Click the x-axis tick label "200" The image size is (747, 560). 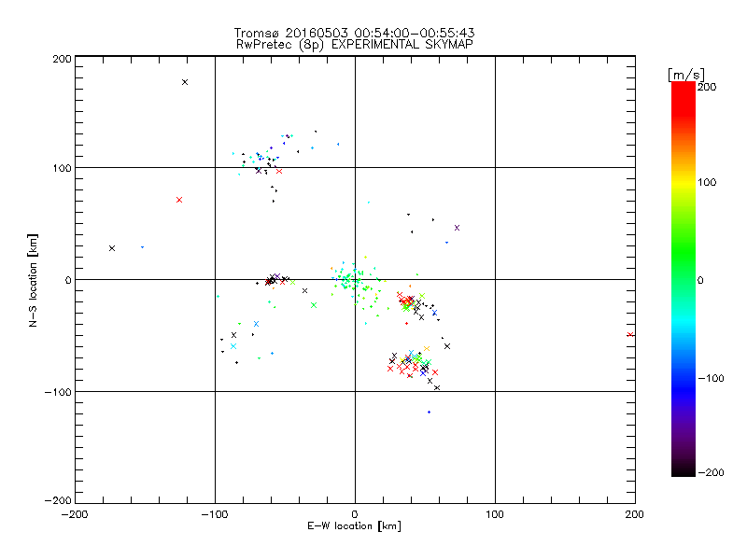point(635,515)
